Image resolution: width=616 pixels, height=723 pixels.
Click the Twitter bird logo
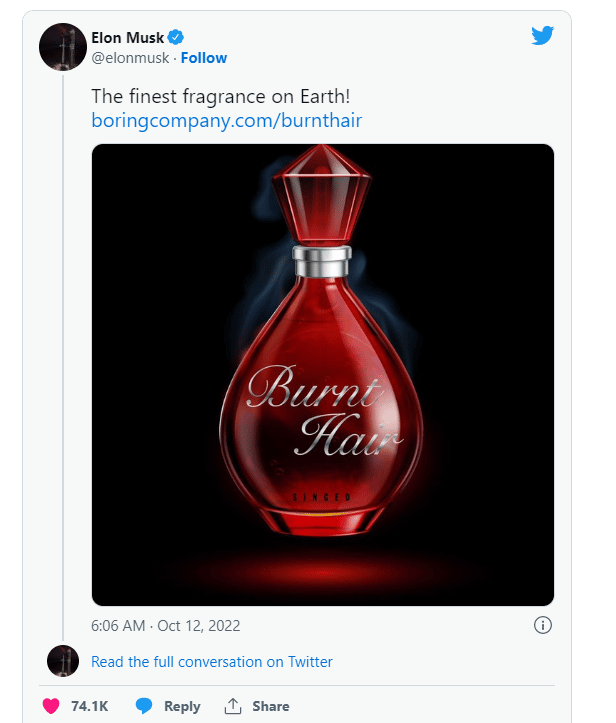542,35
